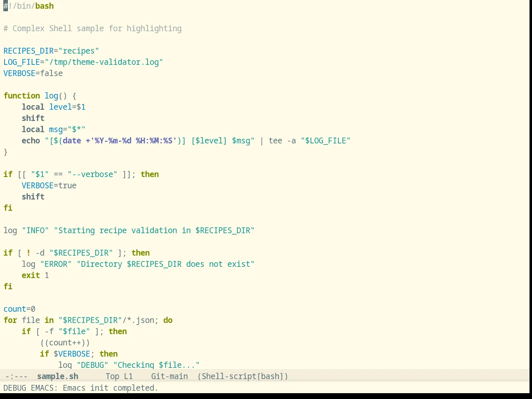
Task: Click the L1 line number indicator
Action: tap(128, 377)
